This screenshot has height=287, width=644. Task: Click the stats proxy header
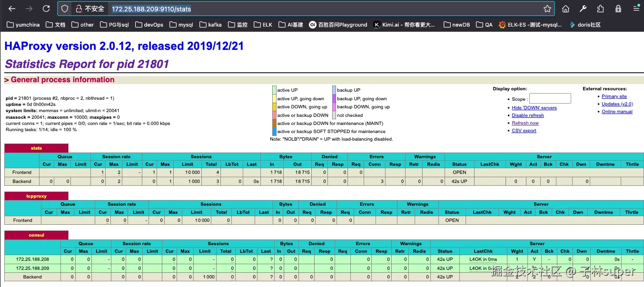37,148
